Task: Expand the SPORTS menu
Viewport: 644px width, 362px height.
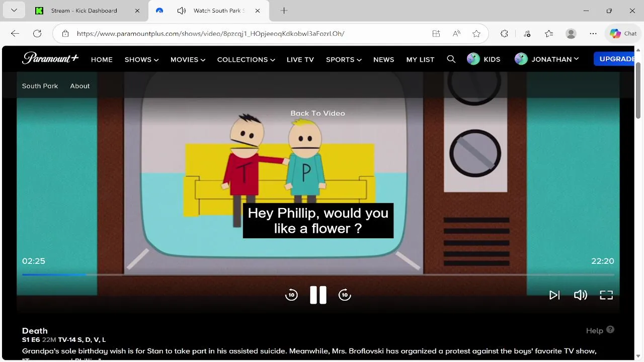Action: pos(344,59)
